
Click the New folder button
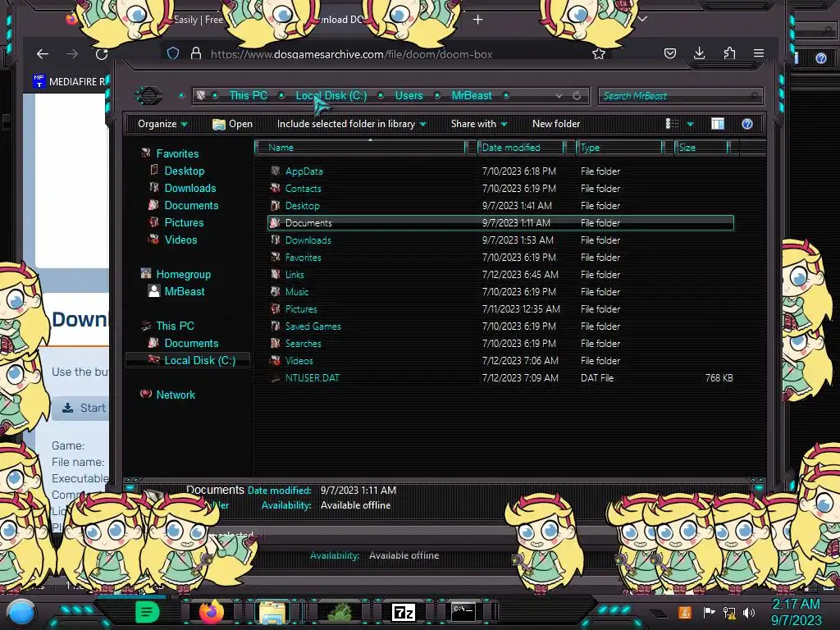556,125
